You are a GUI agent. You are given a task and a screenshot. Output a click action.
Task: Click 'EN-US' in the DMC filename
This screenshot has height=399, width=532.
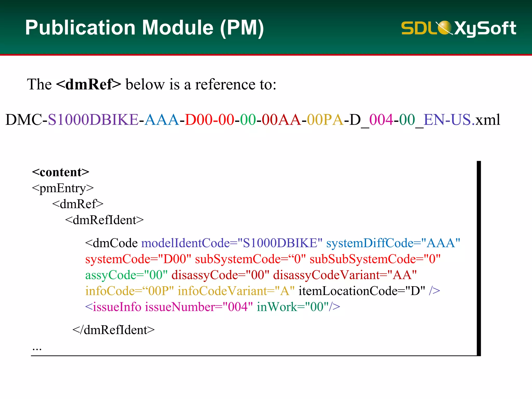447,120
